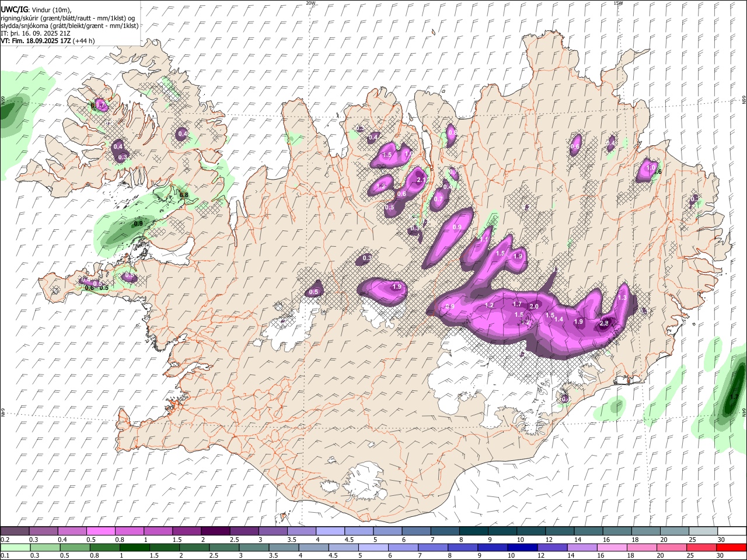The height and width of the screenshot is (560, 747).
Task: Click the darkest purple 2–2.5 snow legend swatch
Action: [x=215, y=531]
